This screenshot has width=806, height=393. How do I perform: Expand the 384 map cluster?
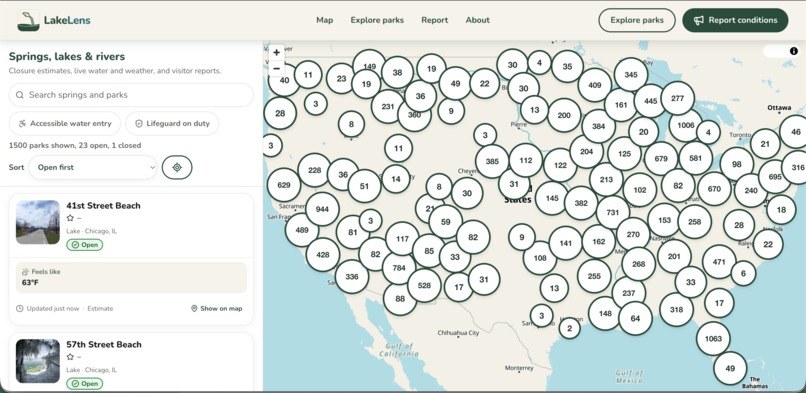(x=598, y=126)
